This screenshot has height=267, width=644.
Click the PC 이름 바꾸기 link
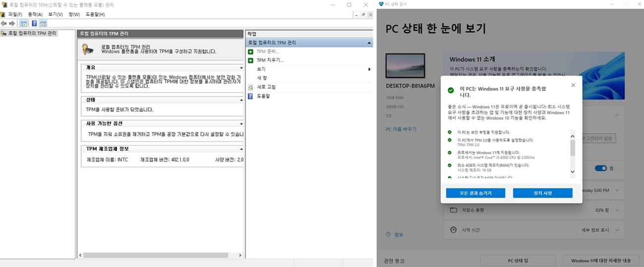click(x=401, y=129)
